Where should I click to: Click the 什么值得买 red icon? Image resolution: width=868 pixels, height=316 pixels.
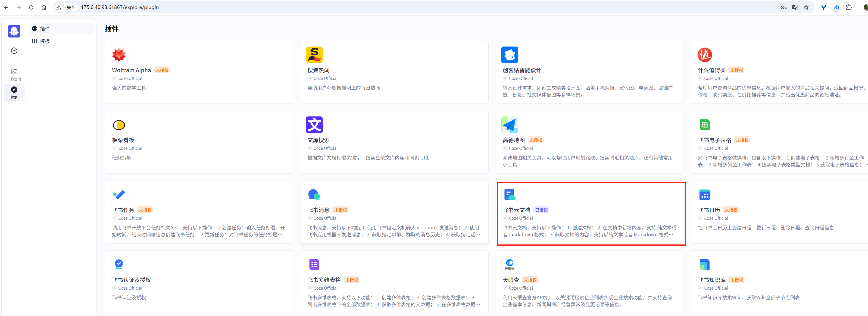pyautogui.click(x=704, y=55)
